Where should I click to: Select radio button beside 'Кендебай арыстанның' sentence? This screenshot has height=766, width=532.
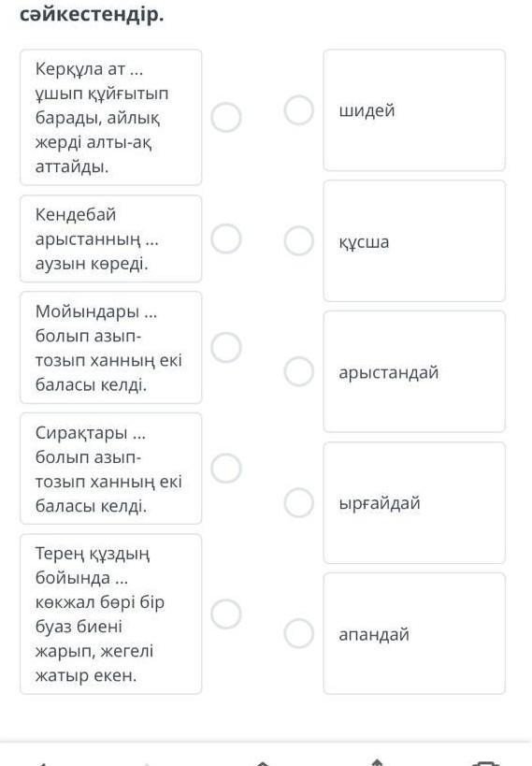225,238
